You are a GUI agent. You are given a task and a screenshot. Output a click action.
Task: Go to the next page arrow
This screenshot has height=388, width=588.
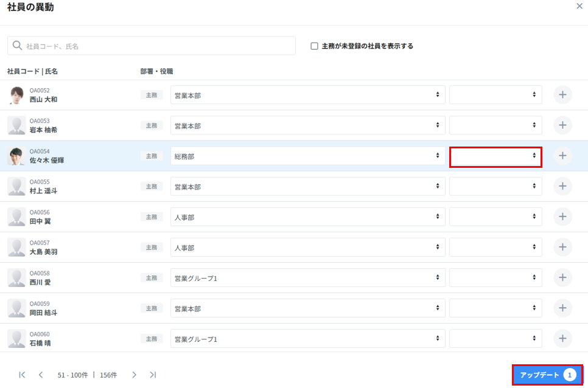pos(134,375)
